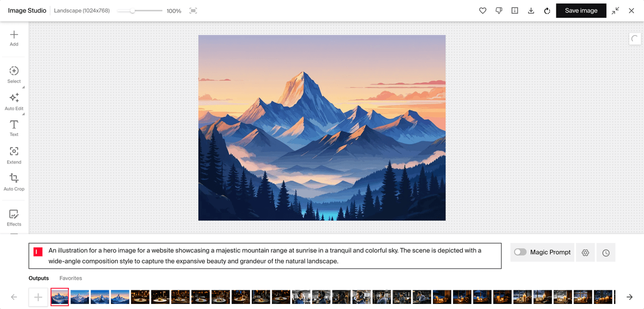Open generation settings with the gear icon
Screen dimensions: 644x309
585,252
